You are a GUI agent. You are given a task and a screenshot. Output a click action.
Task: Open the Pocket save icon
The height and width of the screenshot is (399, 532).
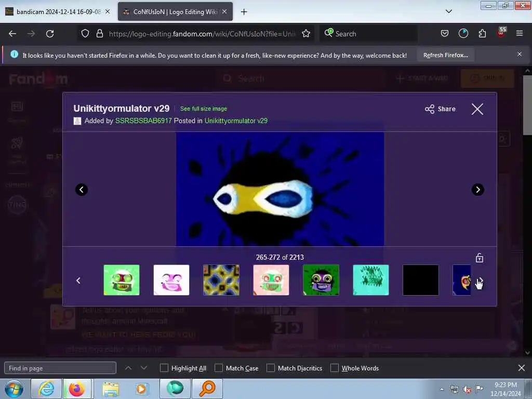[445, 33]
